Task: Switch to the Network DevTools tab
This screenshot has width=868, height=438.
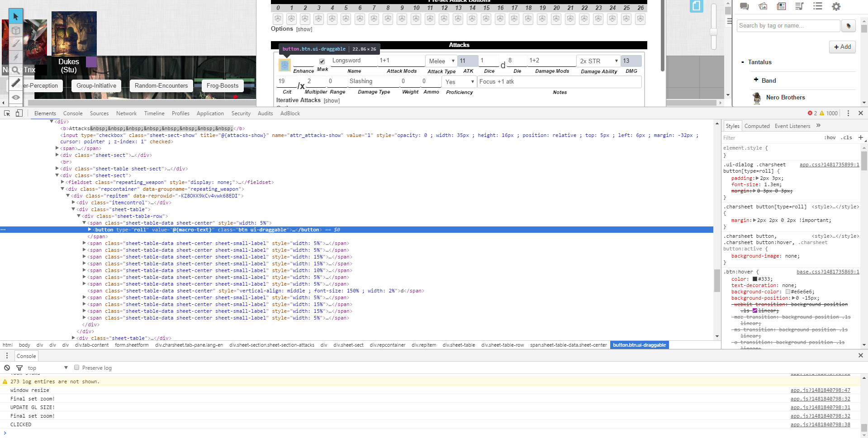Action: click(126, 113)
